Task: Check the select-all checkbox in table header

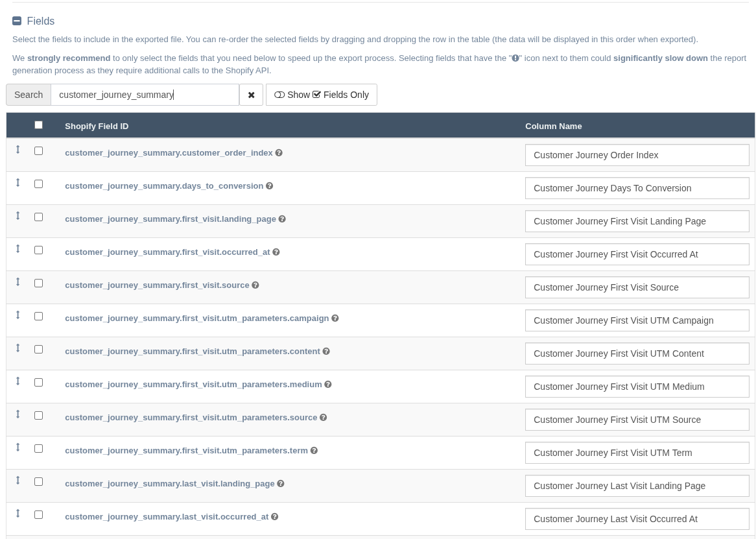Action: [x=38, y=125]
